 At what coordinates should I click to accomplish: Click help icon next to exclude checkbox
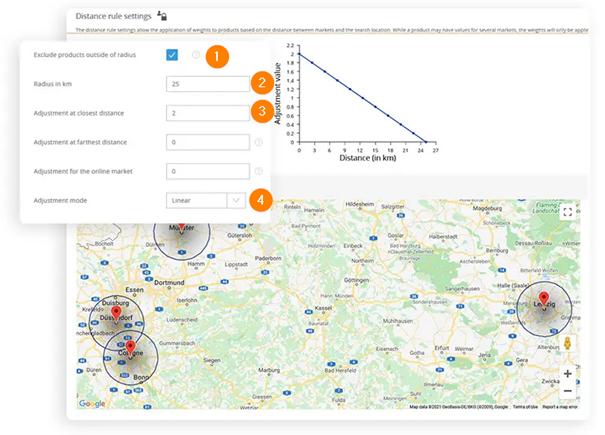196,55
